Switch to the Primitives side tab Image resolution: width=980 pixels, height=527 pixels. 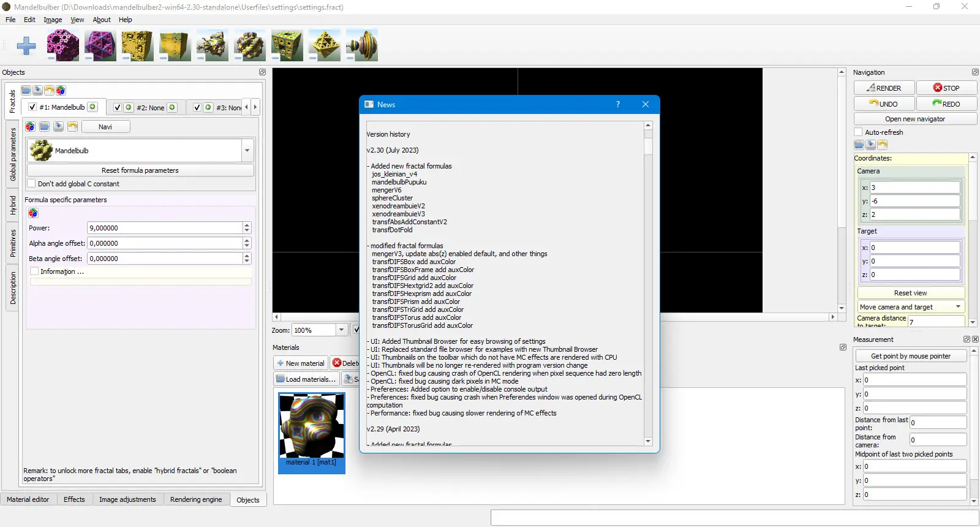coord(13,243)
